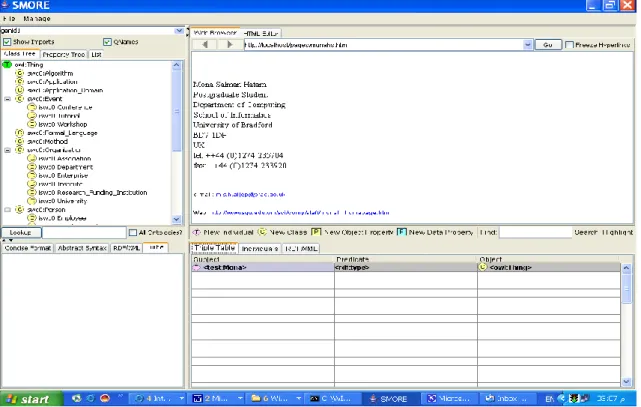Screen dimensions: 641x407
Task: Collapse the Event tree node
Action: coord(7,99)
